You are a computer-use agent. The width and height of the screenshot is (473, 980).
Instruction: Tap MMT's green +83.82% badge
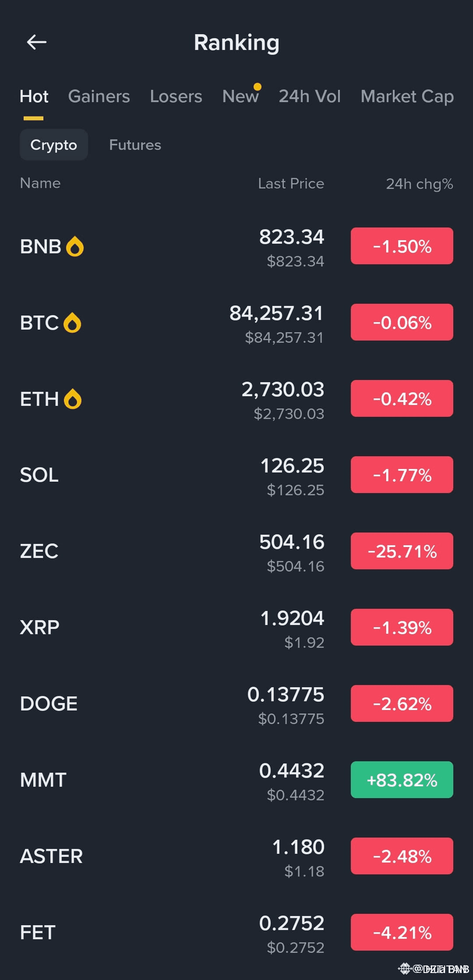(402, 780)
